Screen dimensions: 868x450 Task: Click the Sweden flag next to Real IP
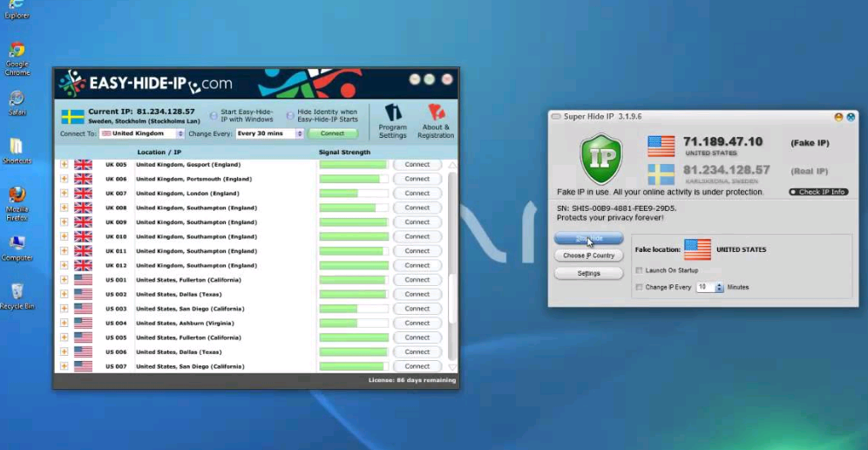tap(661, 174)
